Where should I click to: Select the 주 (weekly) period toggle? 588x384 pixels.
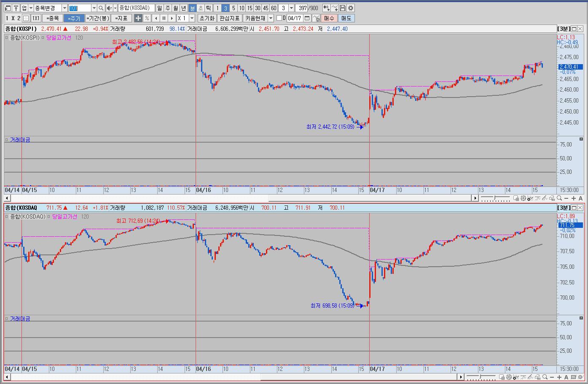pos(167,8)
